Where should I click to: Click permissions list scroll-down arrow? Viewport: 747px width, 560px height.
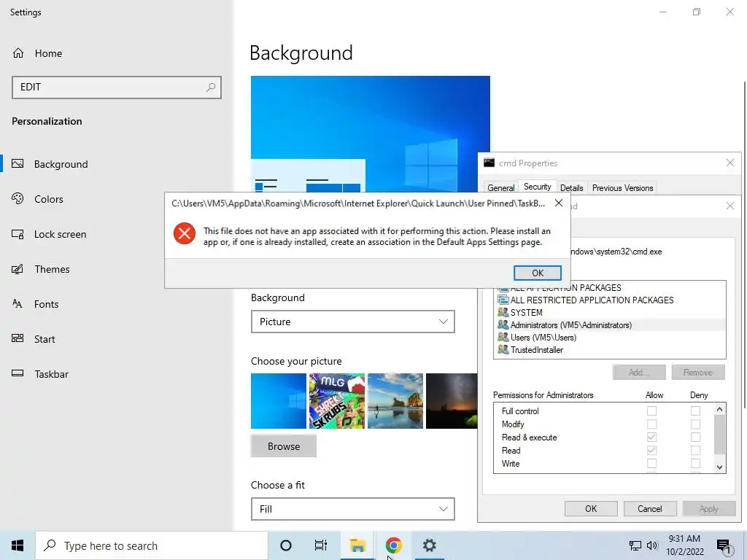pyautogui.click(x=719, y=467)
